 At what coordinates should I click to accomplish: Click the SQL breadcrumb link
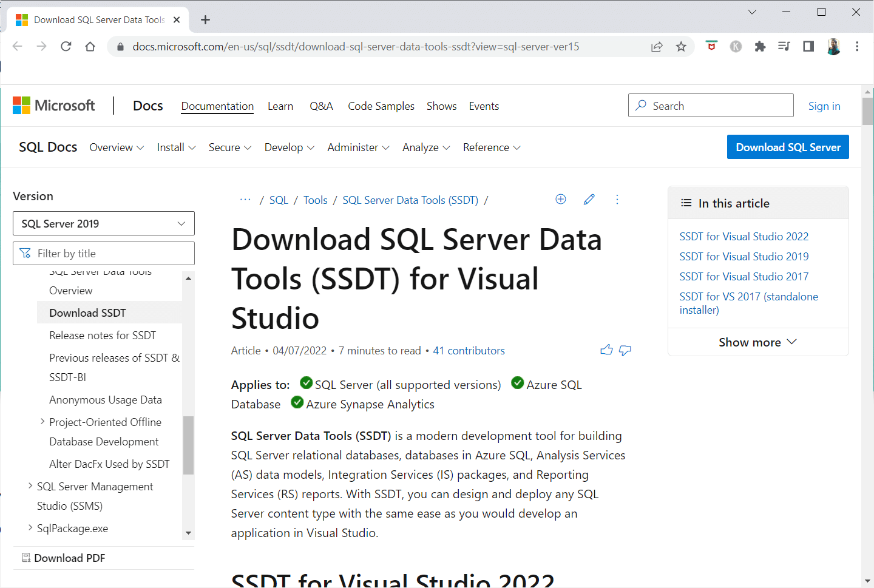[279, 200]
